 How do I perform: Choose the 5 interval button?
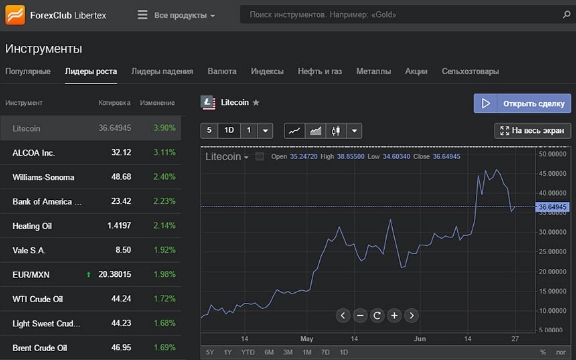pyautogui.click(x=209, y=130)
